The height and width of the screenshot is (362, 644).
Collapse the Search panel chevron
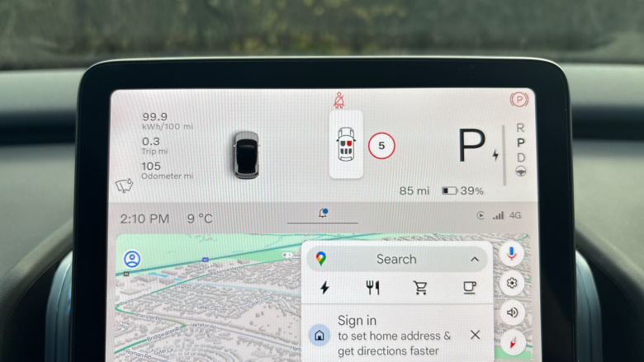coord(475,259)
